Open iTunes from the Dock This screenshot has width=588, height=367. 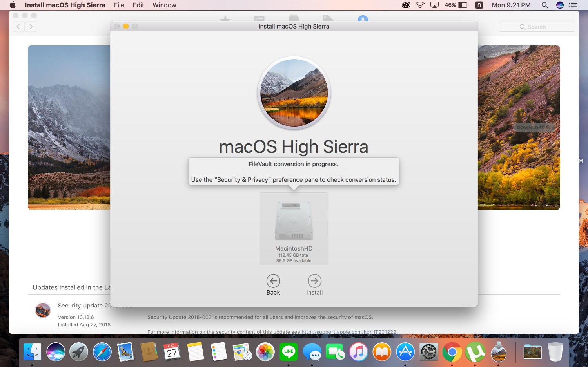[x=359, y=352]
